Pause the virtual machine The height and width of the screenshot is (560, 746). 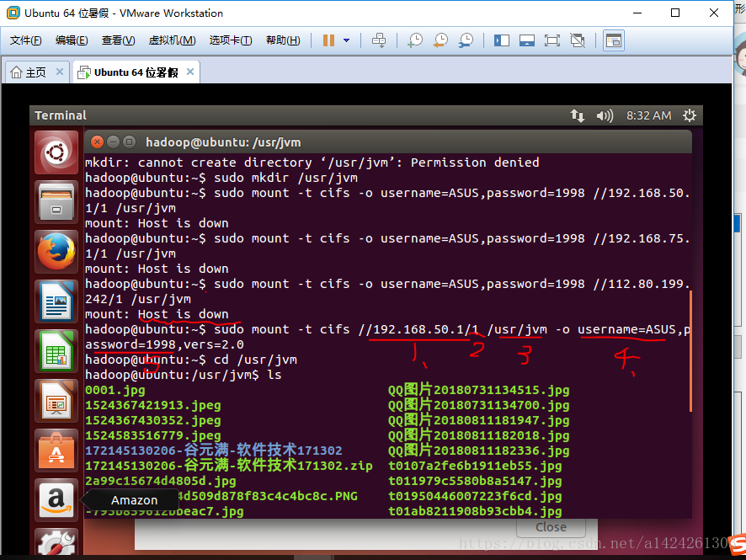(328, 40)
